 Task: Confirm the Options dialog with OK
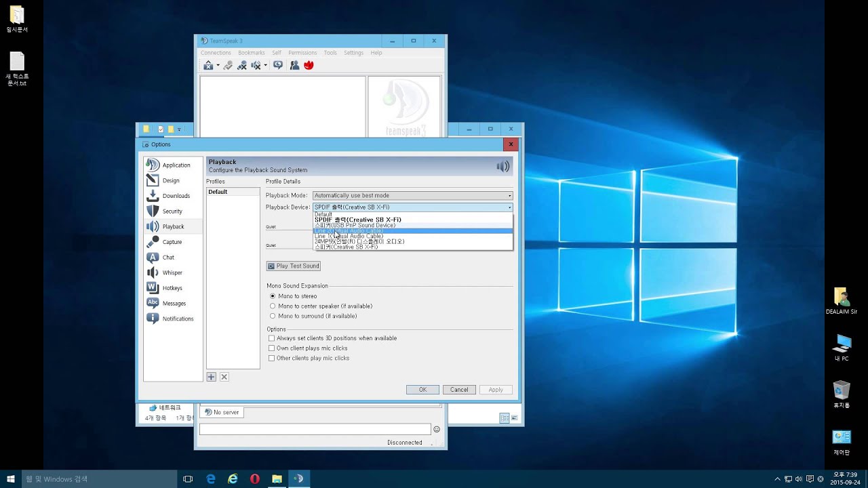pyautogui.click(x=422, y=390)
